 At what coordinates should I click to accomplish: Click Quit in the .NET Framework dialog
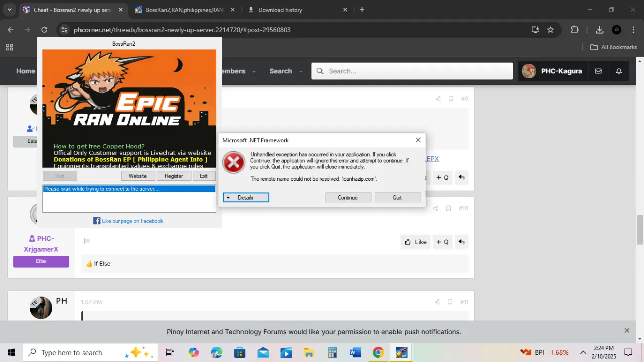click(x=397, y=197)
